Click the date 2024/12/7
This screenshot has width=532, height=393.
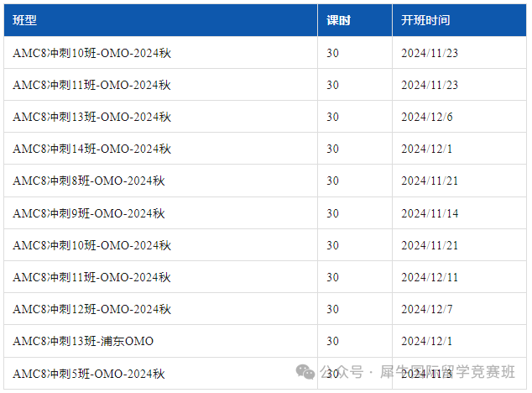pyautogui.click(x=427, y=309)
